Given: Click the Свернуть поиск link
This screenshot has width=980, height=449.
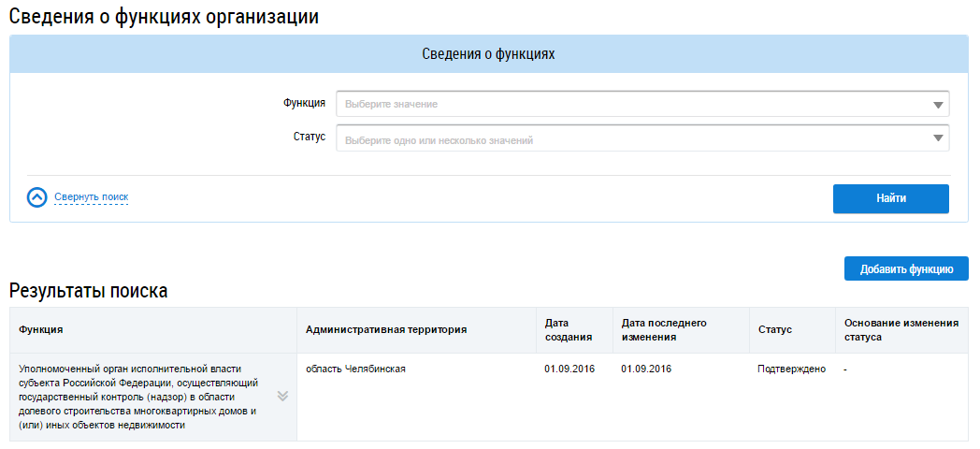Looking at the screenshot, I should pyautogui.click(x=91, y=197).
